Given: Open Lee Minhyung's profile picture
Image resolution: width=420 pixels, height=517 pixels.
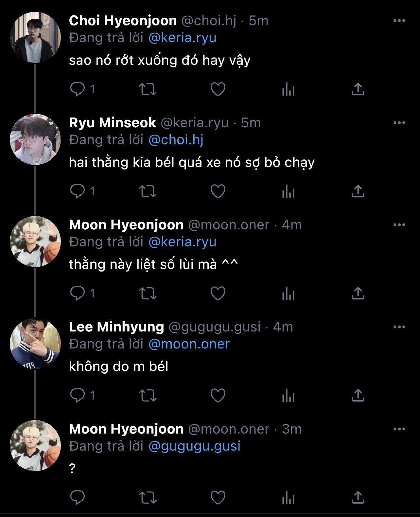Looking at the screenshot, I should click(x=35, y=344).
